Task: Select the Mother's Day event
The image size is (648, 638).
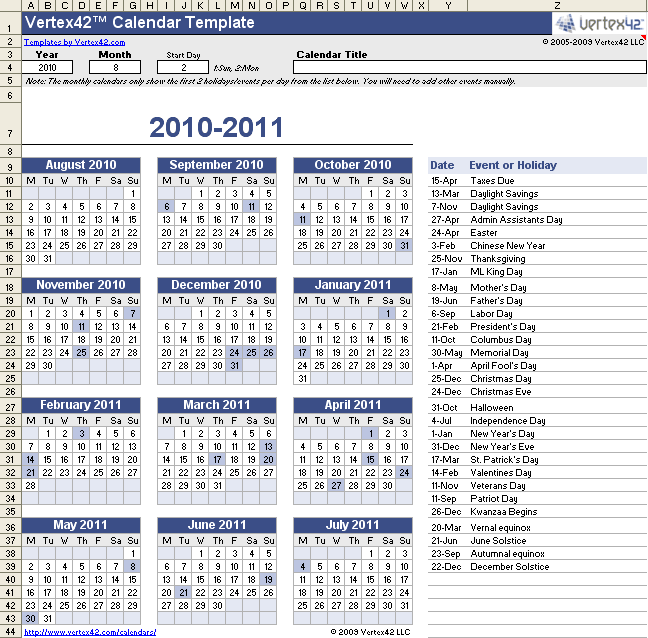Action: (x=498, y=288)
